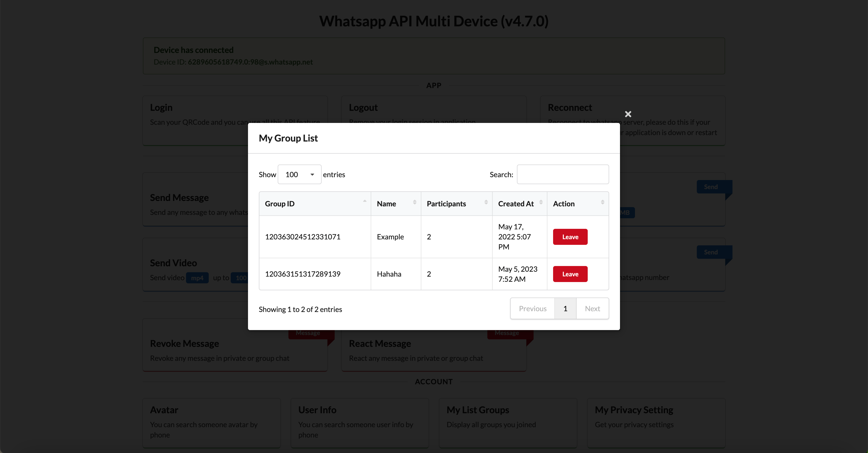This screenshot has height=453, width=868.
Task: Open My Privacy Setting card
Action: point(656,422)
